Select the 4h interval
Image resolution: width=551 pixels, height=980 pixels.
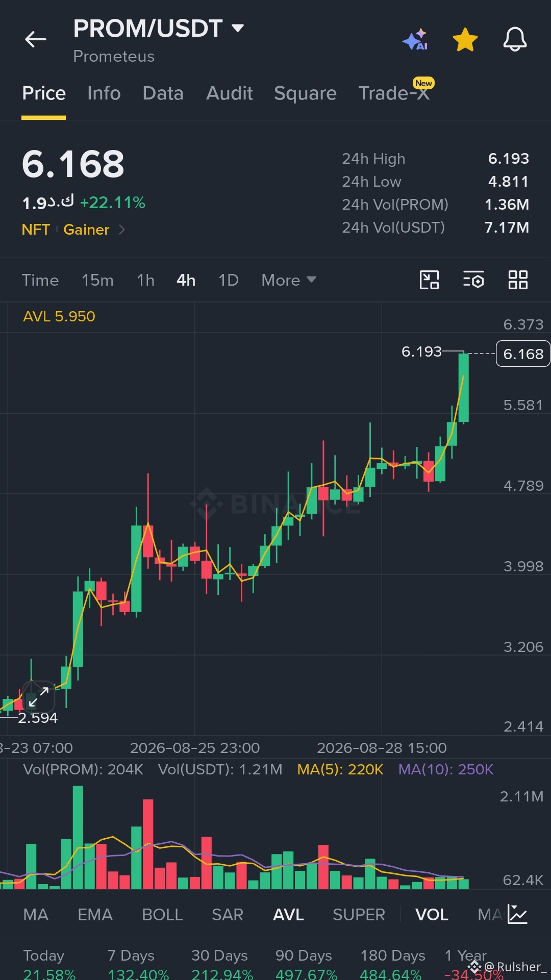(x=186, y=280)
